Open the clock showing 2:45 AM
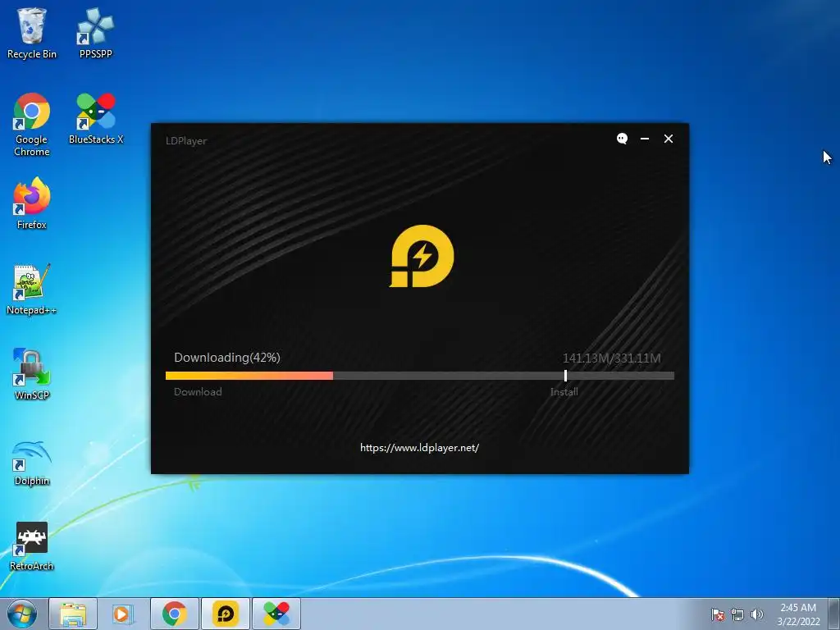Screen dimensions: 840x630 (x=798, y=614)
